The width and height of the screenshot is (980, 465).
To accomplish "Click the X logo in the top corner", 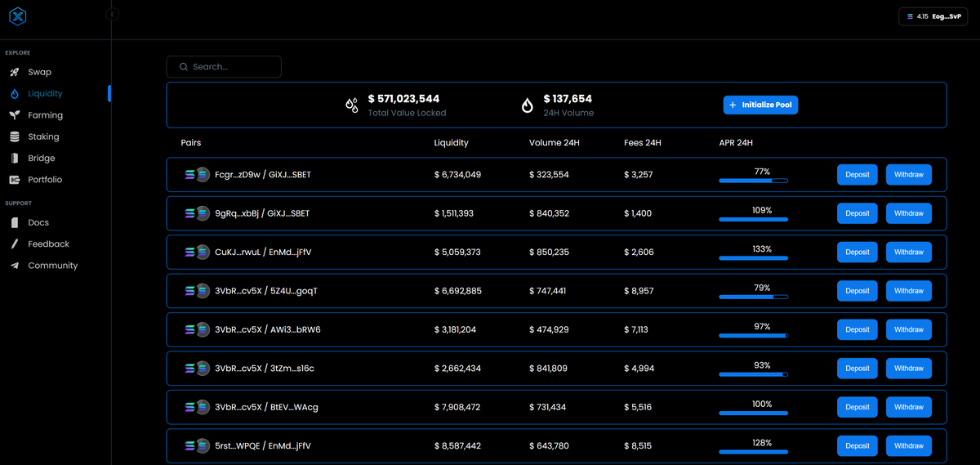I will pos(16,16).
